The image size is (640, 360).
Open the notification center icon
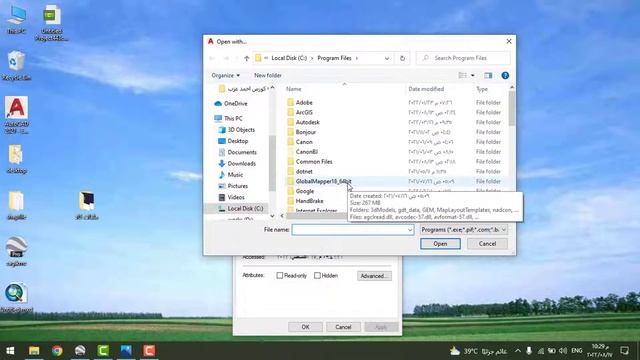click(624, 351)
